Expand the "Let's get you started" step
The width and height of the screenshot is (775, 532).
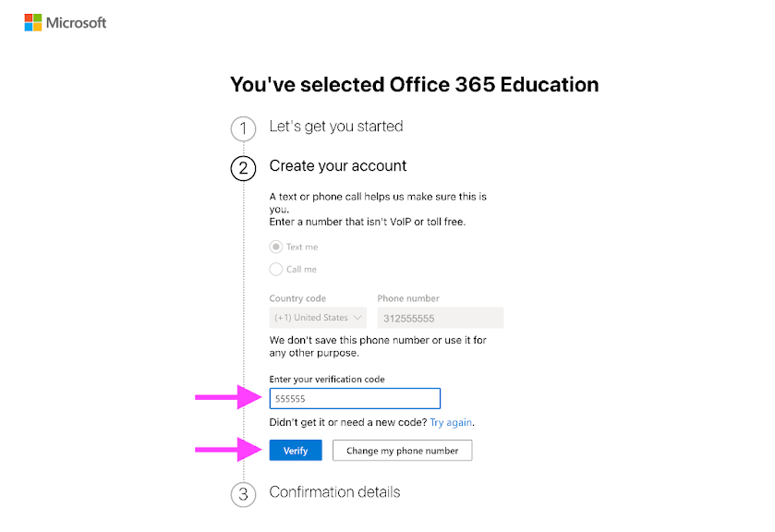click(x=335, y=126)
